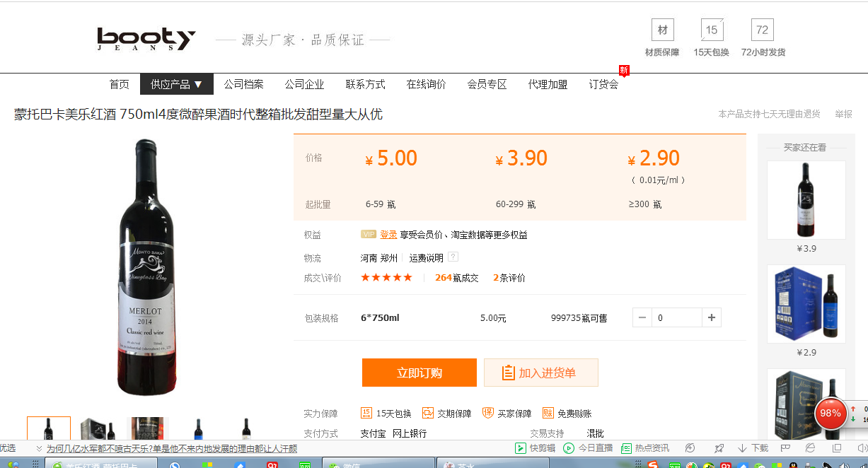Click the 热点资讯 icon
The height and width of the screenshot is (468, 868).
(x=626, y=448)
